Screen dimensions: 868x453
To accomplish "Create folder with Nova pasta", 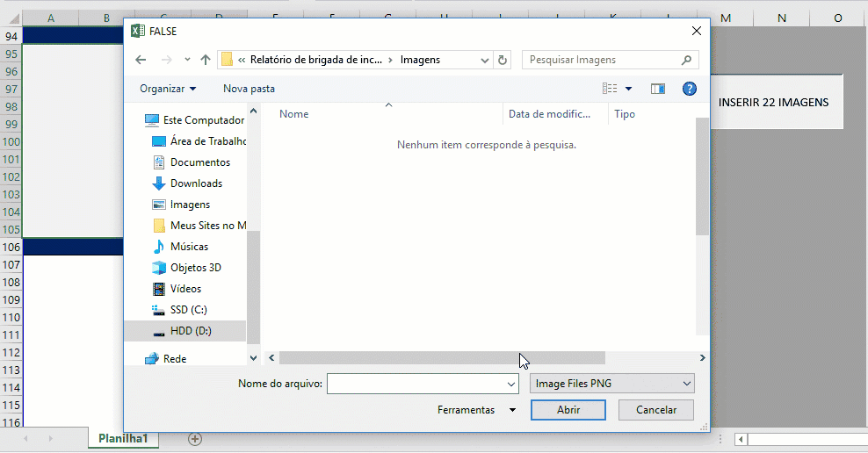I will 250,89.
